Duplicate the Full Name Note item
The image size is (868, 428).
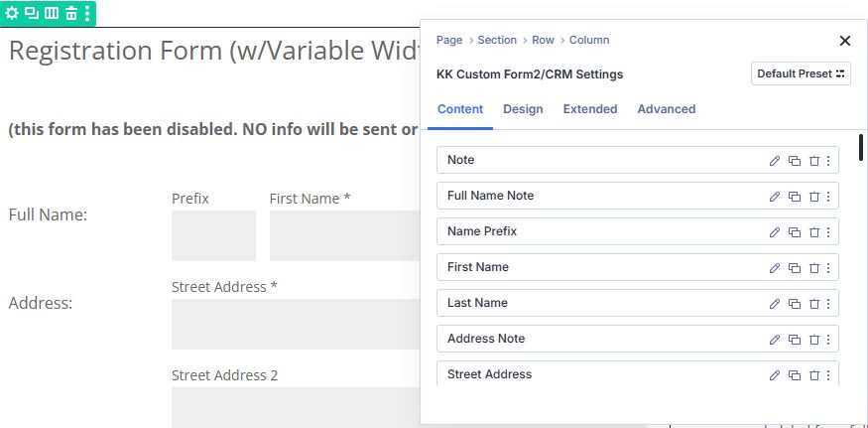[x=795, y=197]
